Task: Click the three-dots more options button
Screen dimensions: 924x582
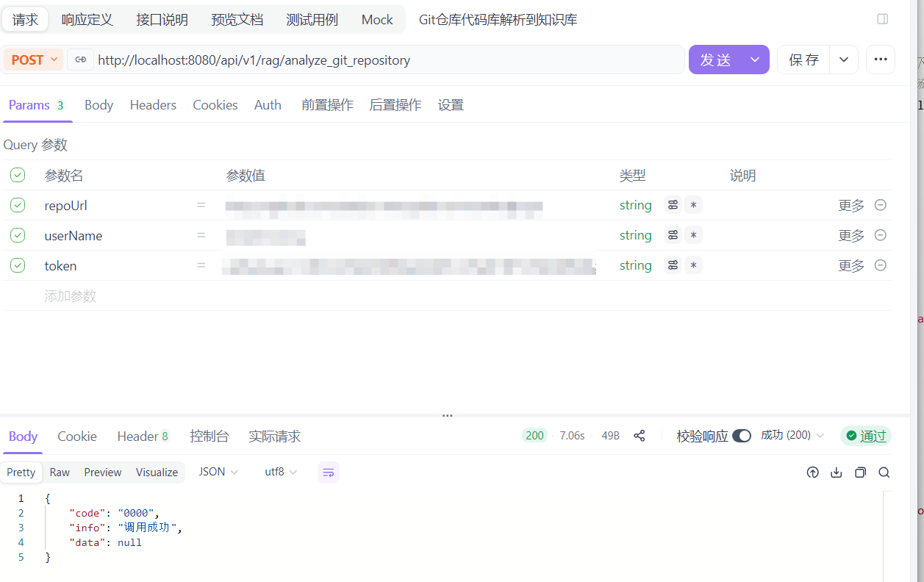Action: click(880, 60)
